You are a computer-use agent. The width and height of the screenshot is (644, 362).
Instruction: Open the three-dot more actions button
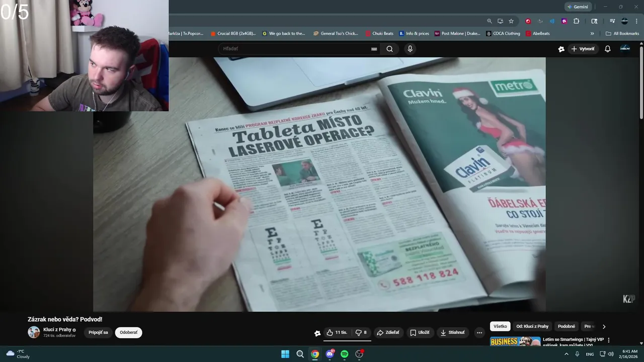[479, 332]
